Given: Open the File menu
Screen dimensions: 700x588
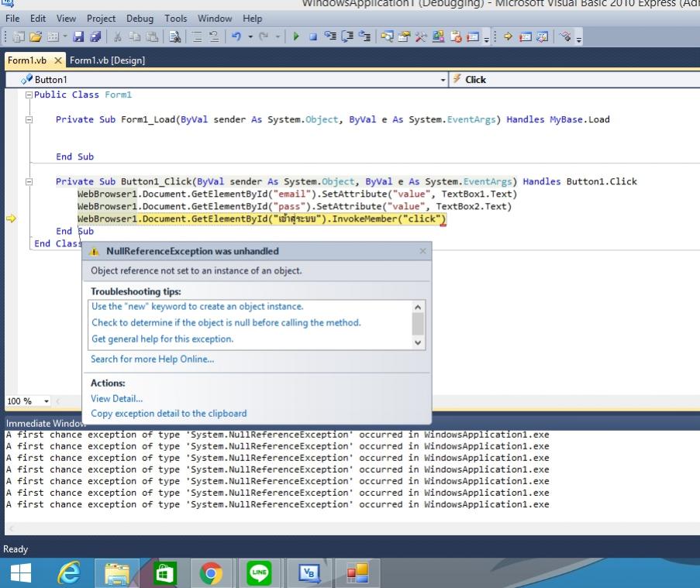Looking at the screenshot, I should (12, 19).
